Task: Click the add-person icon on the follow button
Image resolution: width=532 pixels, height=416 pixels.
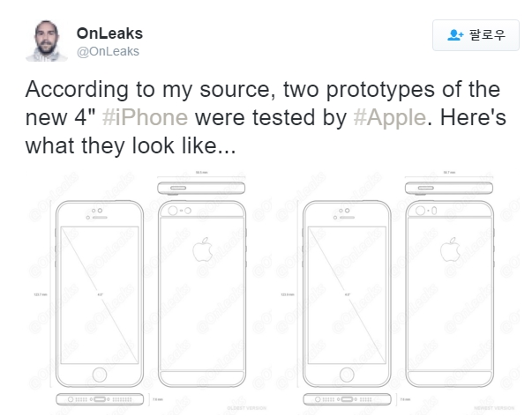Action: tap(456, 35)
